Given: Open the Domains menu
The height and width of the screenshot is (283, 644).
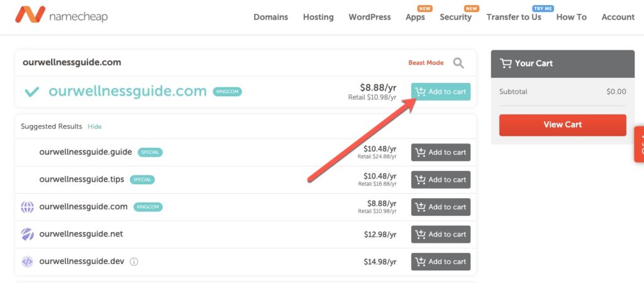Looking at the screenshot, I should point(270,17).
